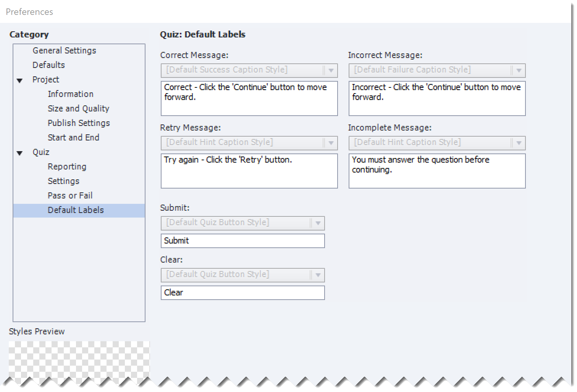Click the Retry Message text box
Viewport: 577px width, 392px height.
pos(249,171)
